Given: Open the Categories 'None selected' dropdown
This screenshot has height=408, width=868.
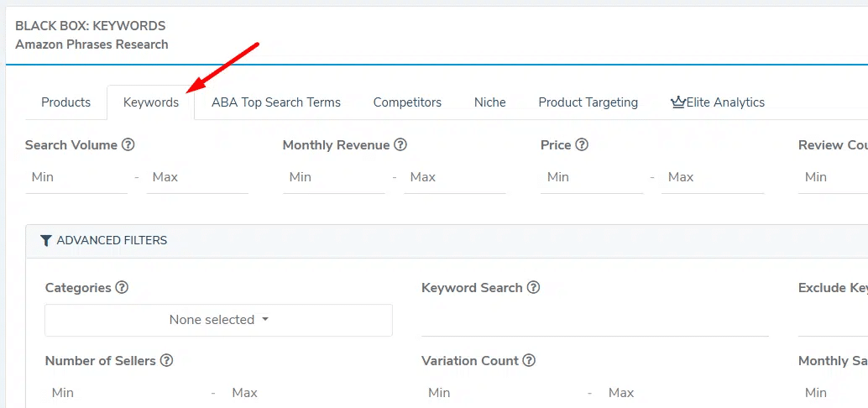Looking at the screenshot, I should pos(218,320).
